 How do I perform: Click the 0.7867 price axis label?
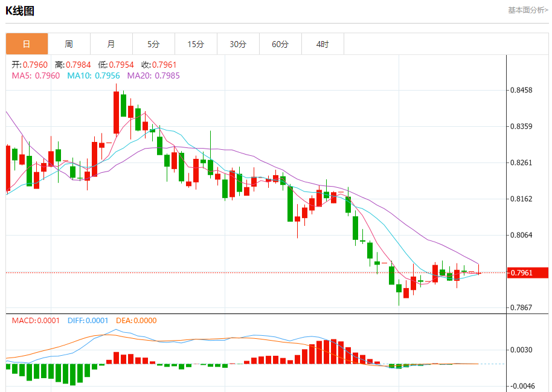point(521,307)
